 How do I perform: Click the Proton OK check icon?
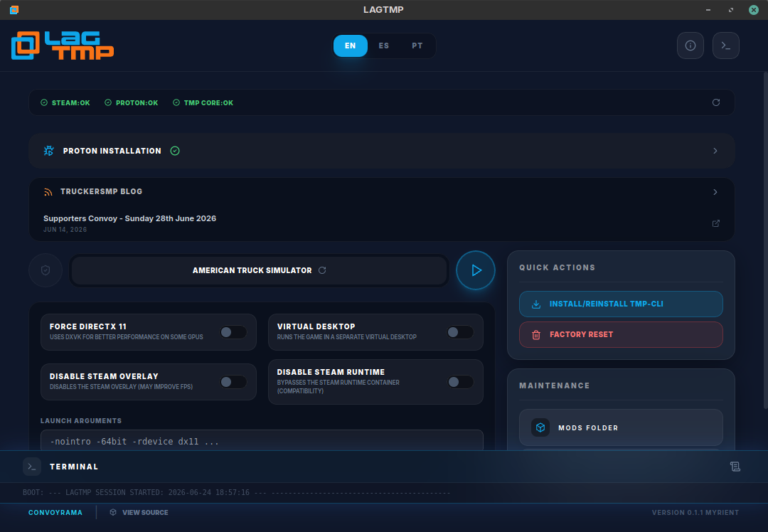click(x=108, y=103)
